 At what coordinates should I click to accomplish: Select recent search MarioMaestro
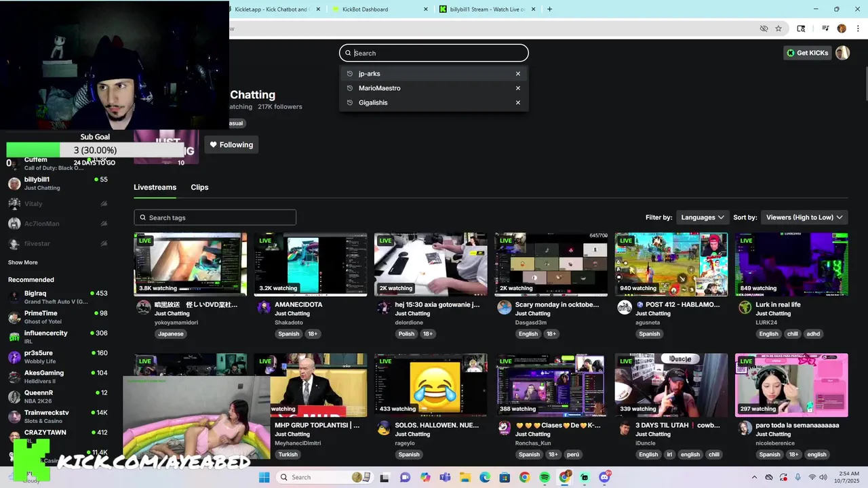(x=434, y=88)
